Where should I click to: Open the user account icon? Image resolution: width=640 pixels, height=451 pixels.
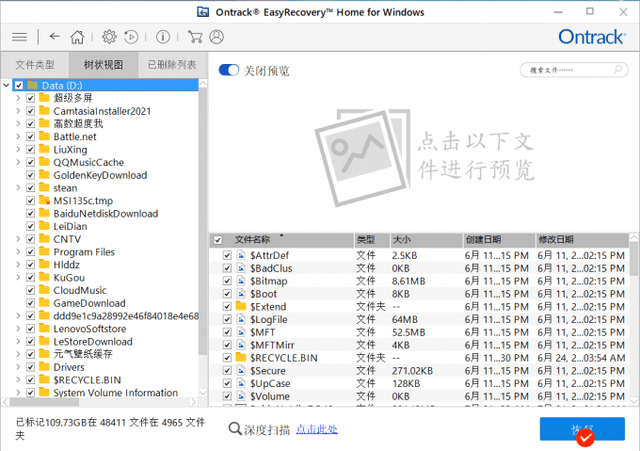216,37
